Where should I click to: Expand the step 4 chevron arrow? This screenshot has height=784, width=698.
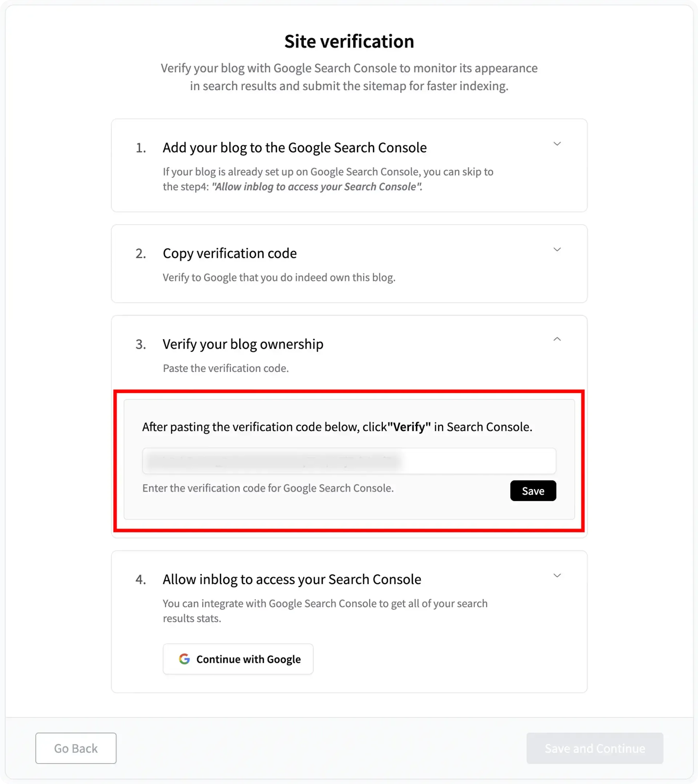point(557,575)
